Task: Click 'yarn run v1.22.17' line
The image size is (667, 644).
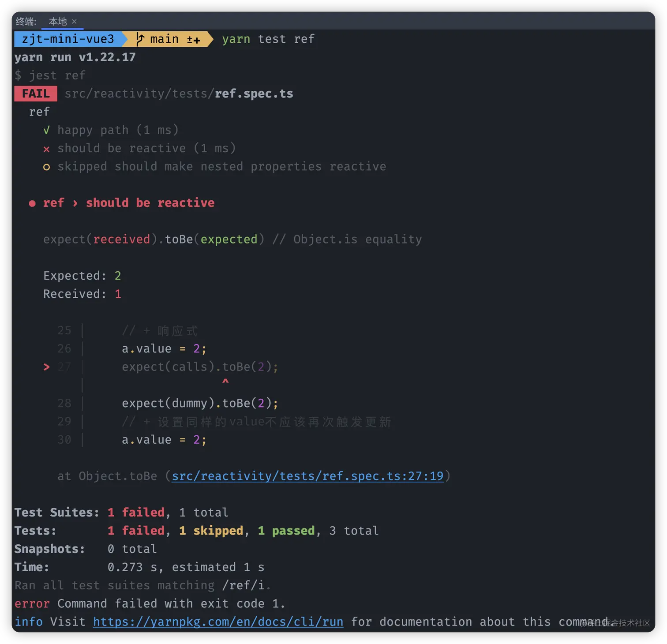Action: pyautogui.click(x=75, y=57)
